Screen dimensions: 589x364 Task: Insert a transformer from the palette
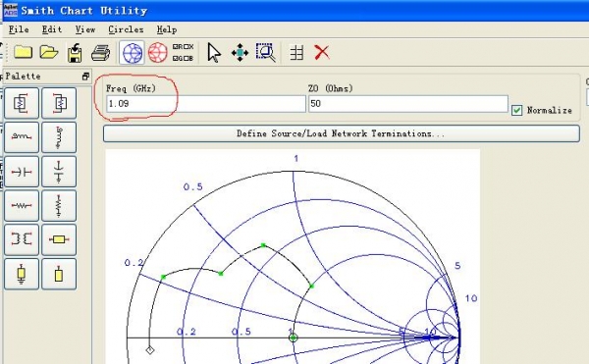[22, 239]
